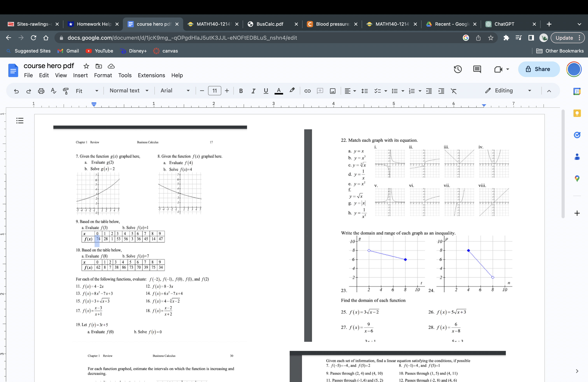Open the text color picker

tap(279, 91)
